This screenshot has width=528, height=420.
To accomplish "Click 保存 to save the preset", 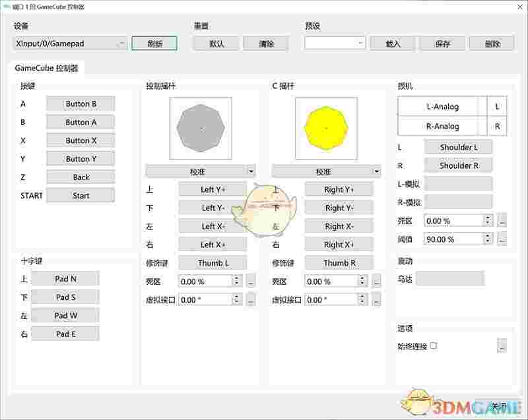I will [444, 43].
